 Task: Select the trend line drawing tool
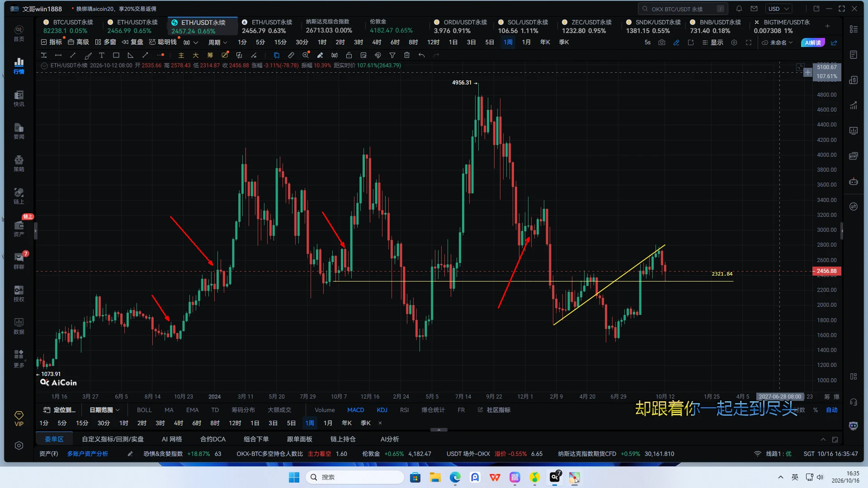pyautogui.click(x=73, y=55)
